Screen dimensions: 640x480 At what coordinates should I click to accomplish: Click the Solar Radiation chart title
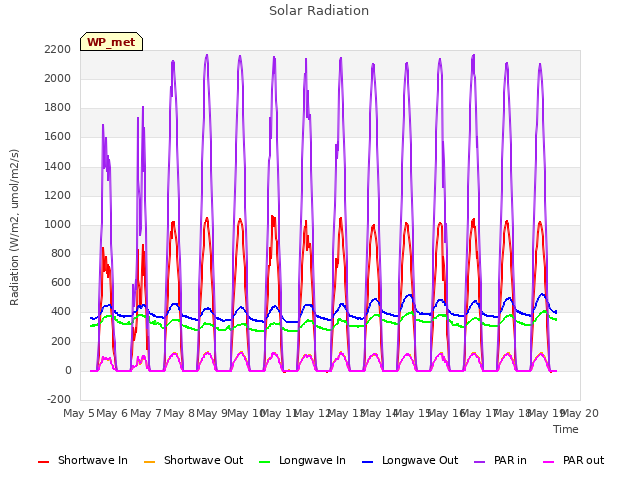(319, 11)
